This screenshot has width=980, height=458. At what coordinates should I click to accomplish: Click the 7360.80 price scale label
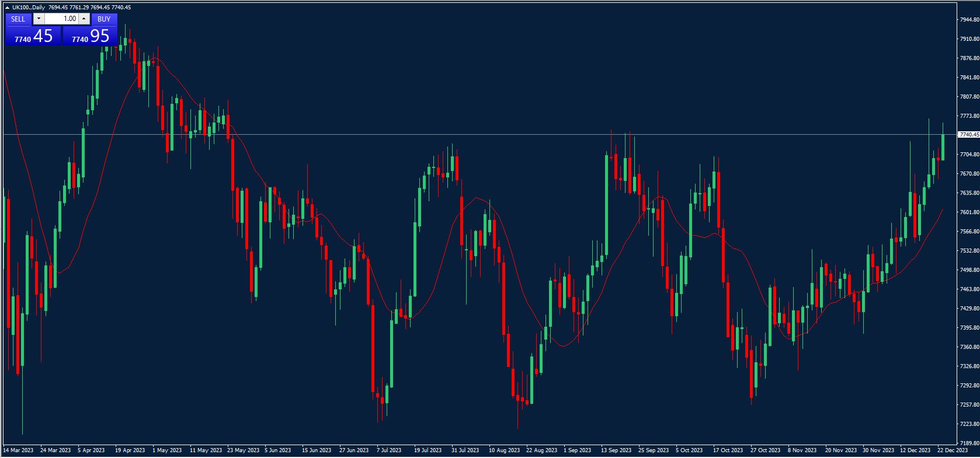point(969,347)
